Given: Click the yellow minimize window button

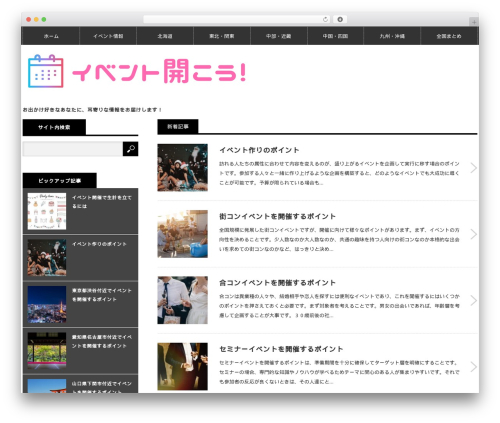Looking at the screenshot, I should click(x=36, y=19).
